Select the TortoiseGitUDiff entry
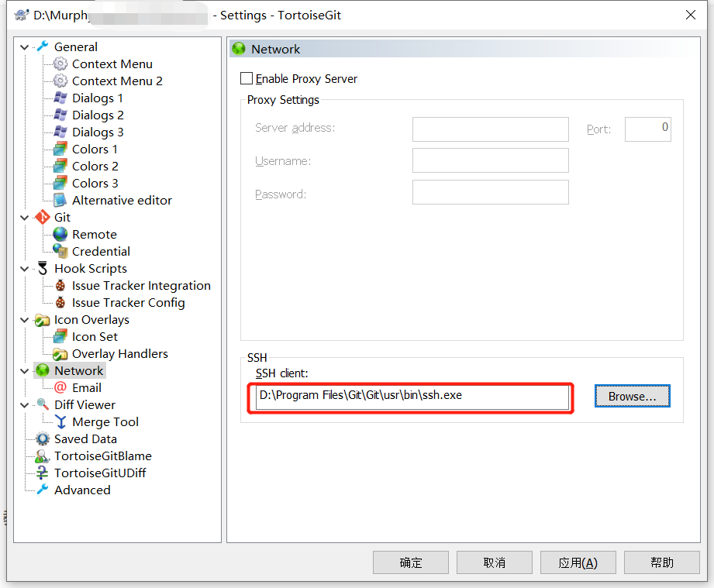 click(x=100, y=473)
